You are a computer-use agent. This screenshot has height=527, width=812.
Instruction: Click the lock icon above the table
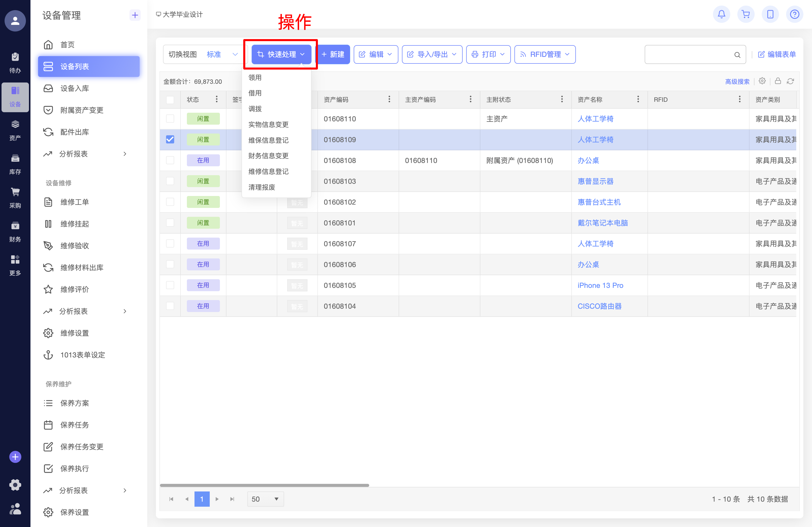click(x=778, y=81)
